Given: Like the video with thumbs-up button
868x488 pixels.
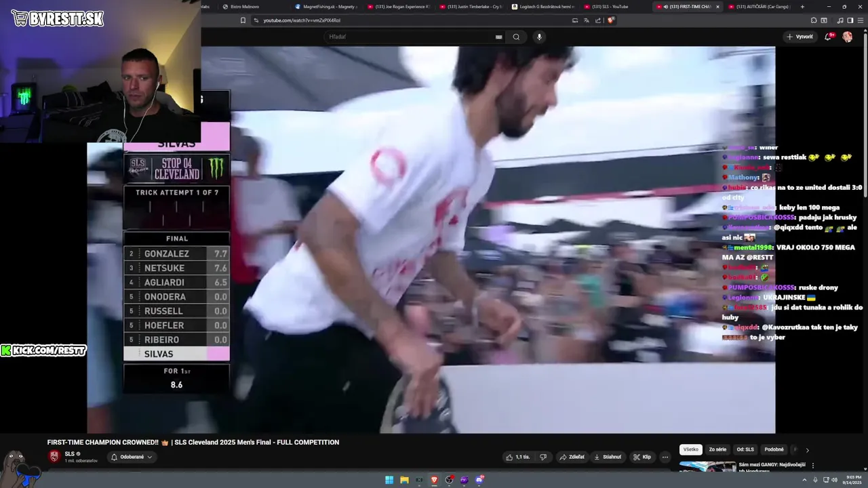Looking at the screenshot, I should click(517, 457).
